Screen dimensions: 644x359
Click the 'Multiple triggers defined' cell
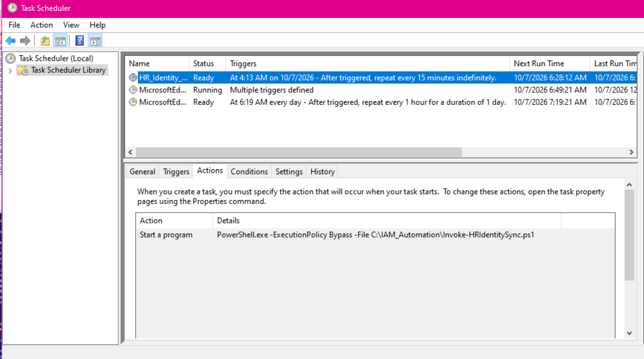tap(272, 90)
